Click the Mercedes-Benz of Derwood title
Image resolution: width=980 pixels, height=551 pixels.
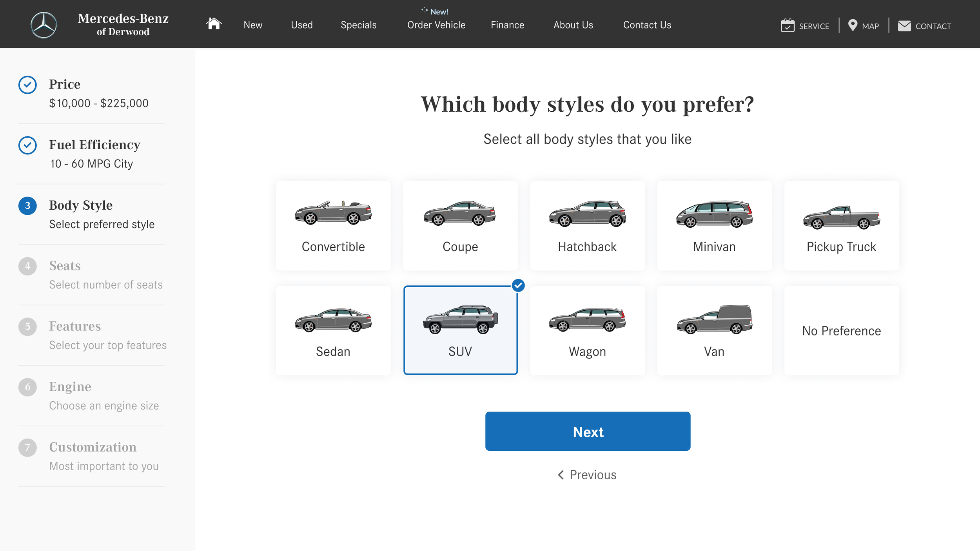pos(123,24)
